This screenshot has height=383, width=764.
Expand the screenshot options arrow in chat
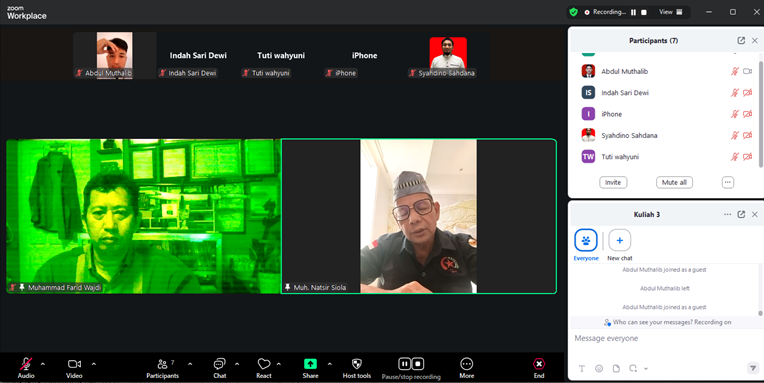click(646, 369)
